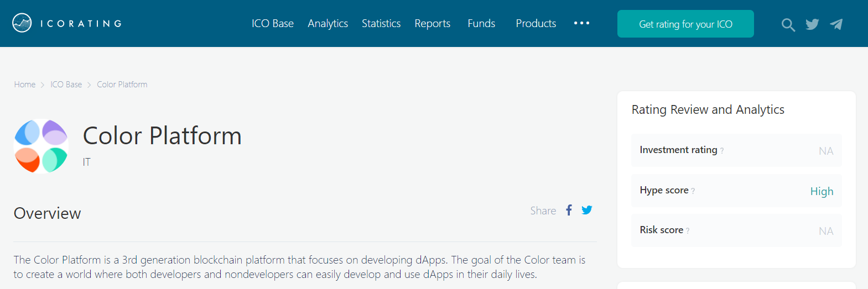868x289 pixels.
Task: Click the Hype score High value
Action: 822,191
